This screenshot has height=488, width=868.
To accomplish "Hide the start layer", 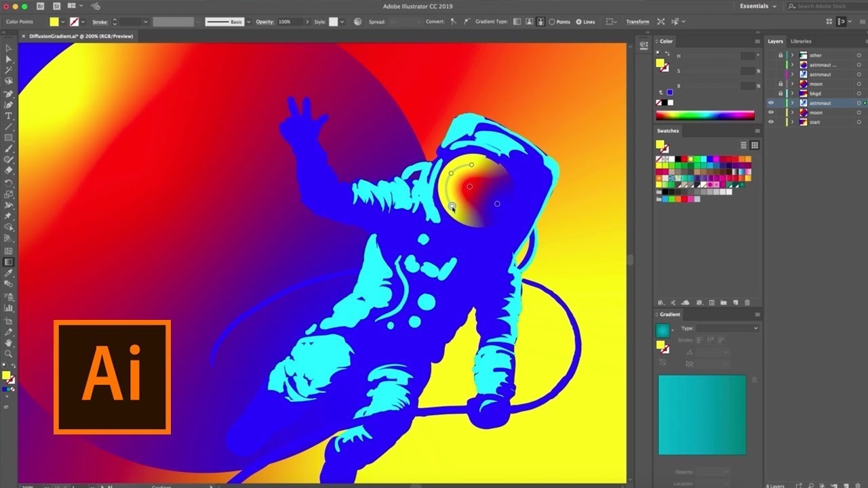I will pyautogui.click(x=770, y=122).
